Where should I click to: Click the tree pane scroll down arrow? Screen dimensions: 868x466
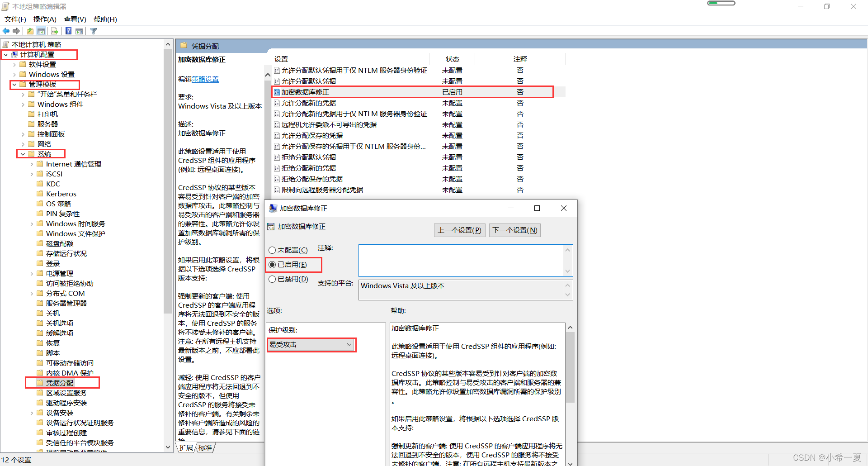[168, 447]
